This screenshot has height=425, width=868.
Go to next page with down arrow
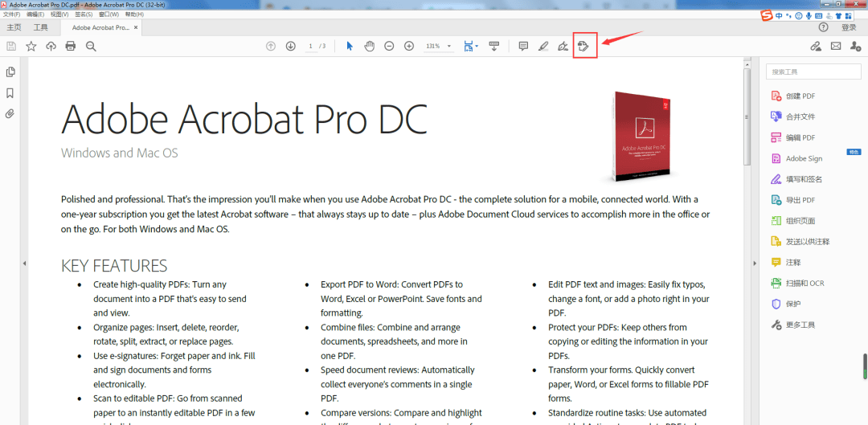291,47
